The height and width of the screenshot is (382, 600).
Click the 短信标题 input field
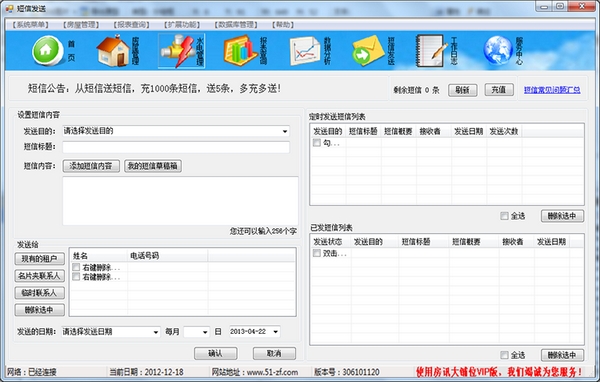(176, 147)
